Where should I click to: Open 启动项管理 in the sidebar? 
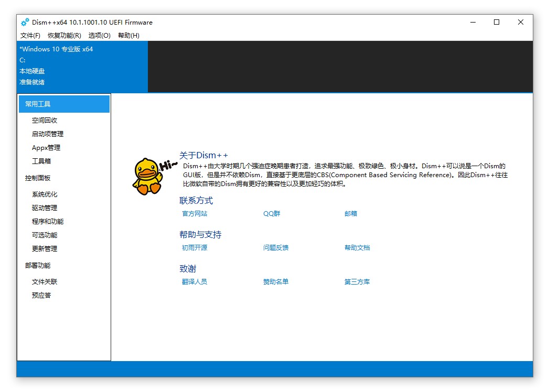[48, 134]
